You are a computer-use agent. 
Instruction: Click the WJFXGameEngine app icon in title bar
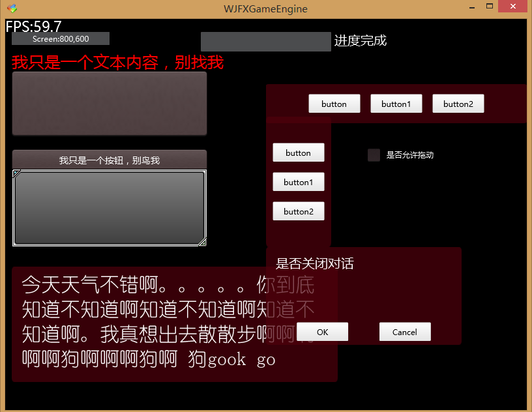pyautogui.click(x=12, y=8)
